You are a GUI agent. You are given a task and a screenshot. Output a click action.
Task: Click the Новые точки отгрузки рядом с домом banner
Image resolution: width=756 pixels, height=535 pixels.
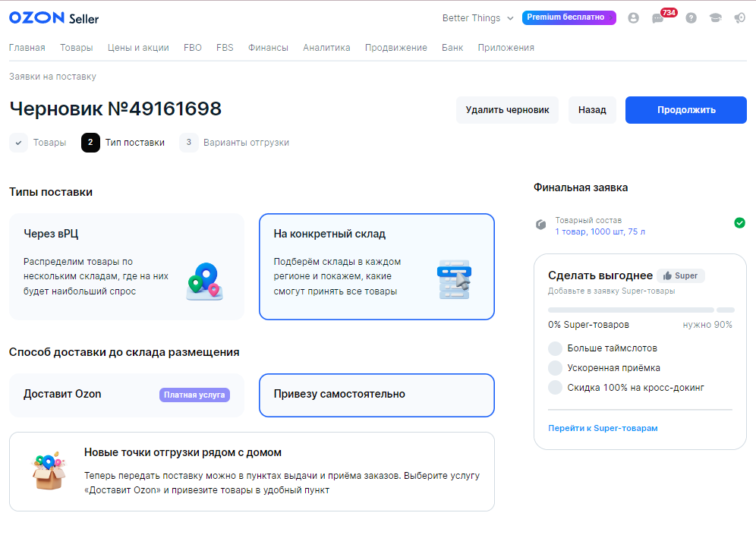point(252,471)
